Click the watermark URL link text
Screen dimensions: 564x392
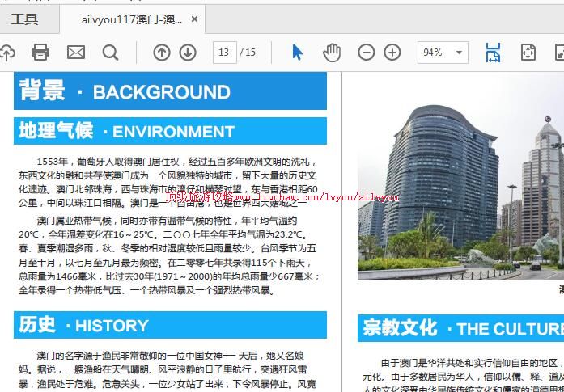pyautogui.click(x=282, y=196)
